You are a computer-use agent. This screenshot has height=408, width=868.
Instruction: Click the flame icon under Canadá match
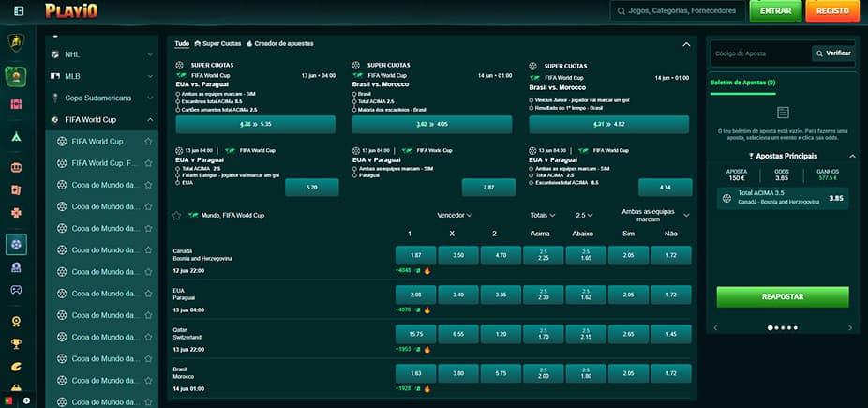[427, 271]
